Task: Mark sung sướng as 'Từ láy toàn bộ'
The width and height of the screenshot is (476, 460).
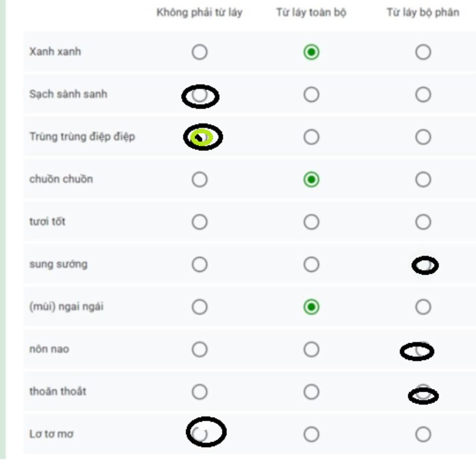Action: [311, 264]
